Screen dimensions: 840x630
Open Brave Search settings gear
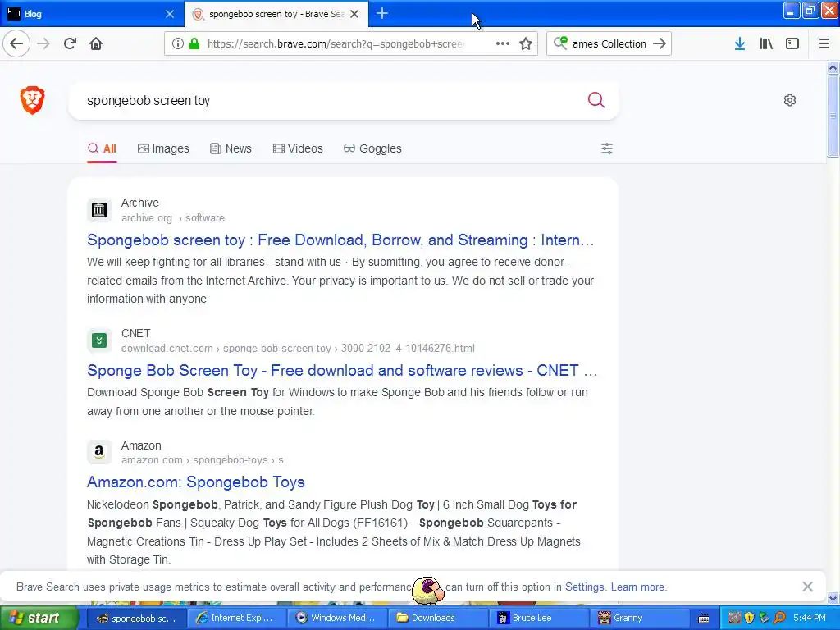pyautogui.click(x=790, y=99)
